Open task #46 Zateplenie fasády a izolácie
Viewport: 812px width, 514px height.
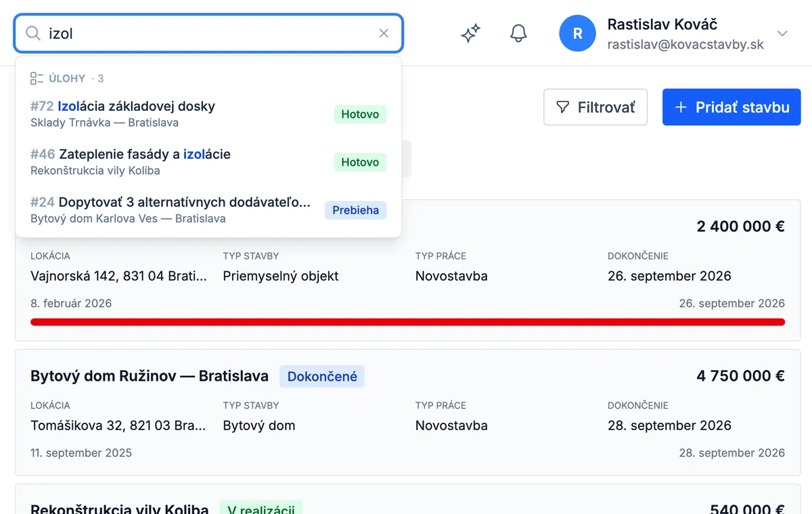pyautogui.click(x=208, y=162)
